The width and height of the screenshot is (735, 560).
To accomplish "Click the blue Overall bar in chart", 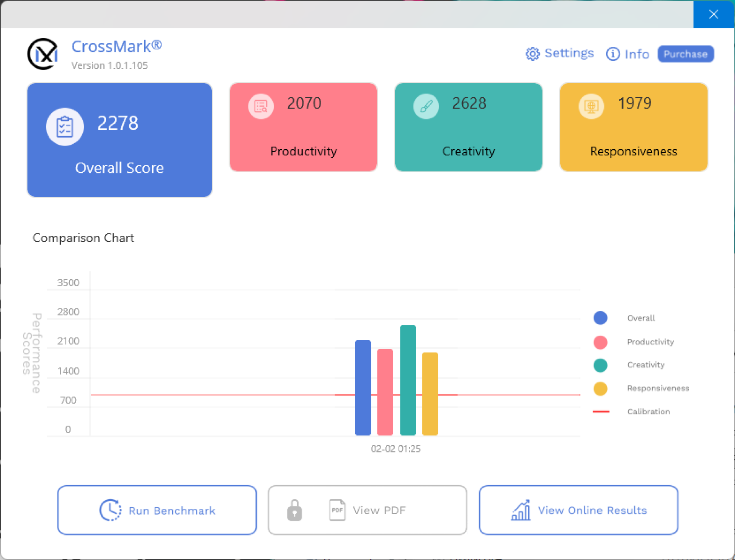I will [363, 387].
